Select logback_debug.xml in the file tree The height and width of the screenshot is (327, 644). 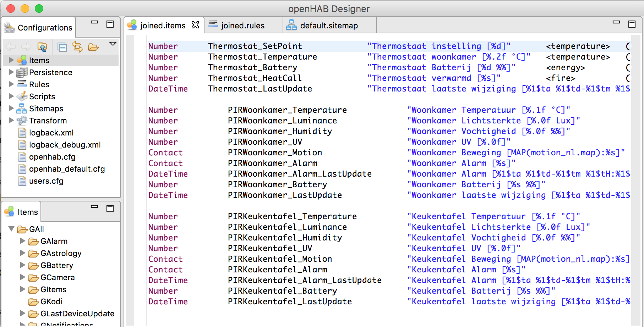(x=65, y=145)
